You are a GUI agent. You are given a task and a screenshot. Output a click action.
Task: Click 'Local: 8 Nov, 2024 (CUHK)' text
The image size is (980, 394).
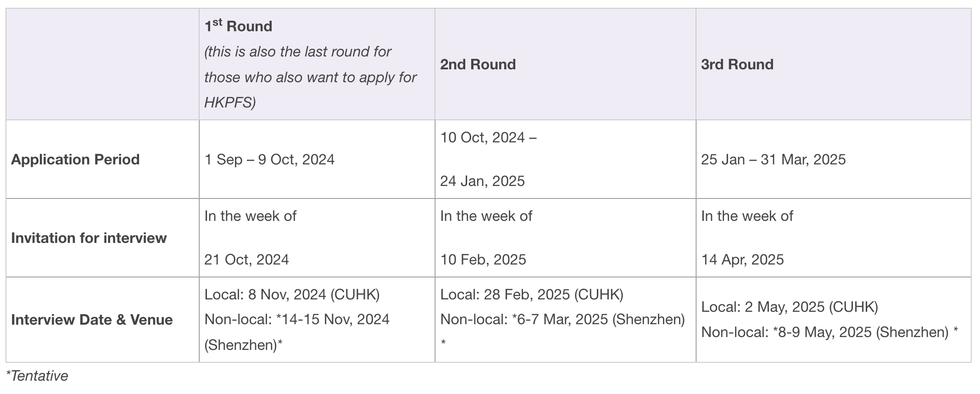(292, 294)
